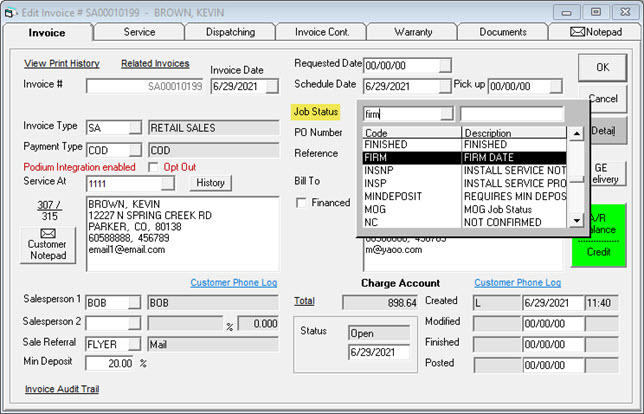Open the Requested Date picker button
This screenshot has width=644, height=414.
[445, 65]
